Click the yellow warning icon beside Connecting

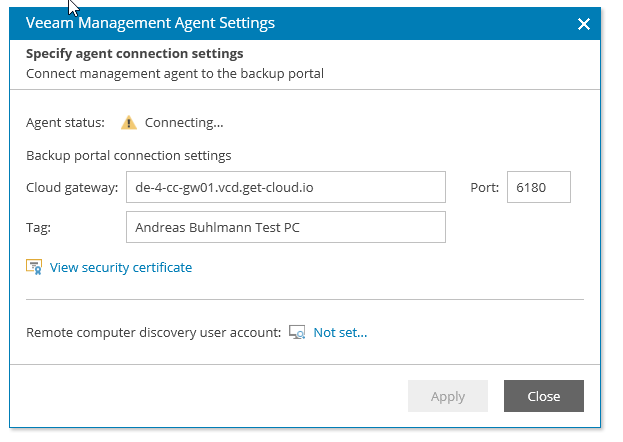[129, 122]
